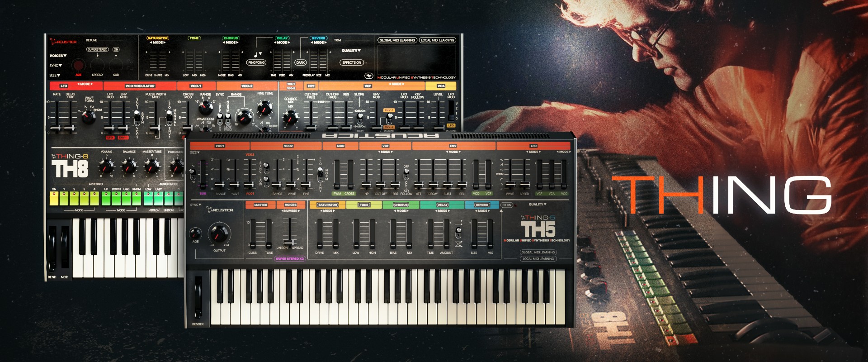Open the QUALITY dropdown on TH5
This screenshot has width=868, height=362.
[538, 205]
